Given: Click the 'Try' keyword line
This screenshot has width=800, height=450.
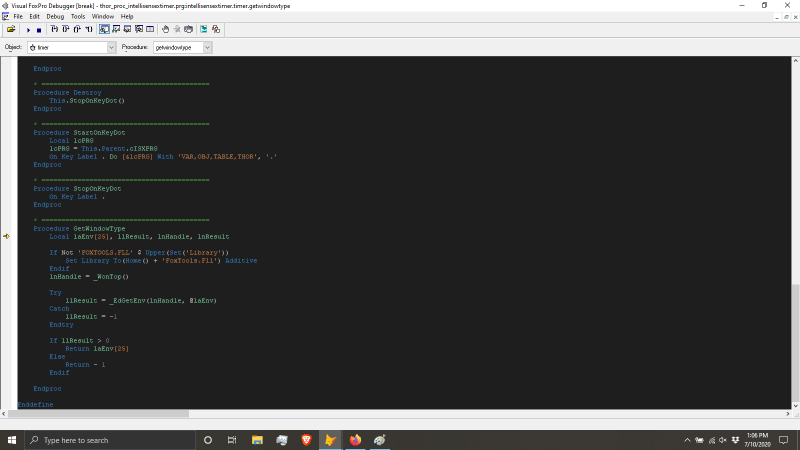Looking at the screenshot, I should coord(55,292).
